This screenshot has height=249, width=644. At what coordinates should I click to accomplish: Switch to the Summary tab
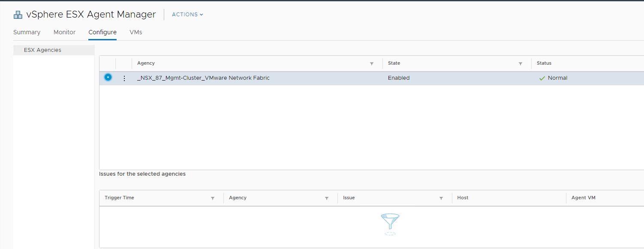click(27, 32)
